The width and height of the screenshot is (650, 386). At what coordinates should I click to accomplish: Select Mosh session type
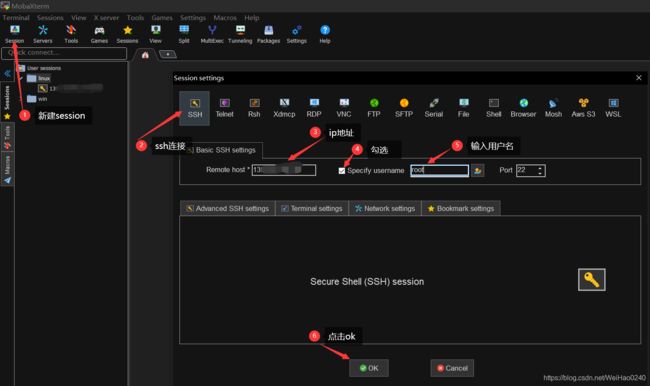click(x=553, y=108)
